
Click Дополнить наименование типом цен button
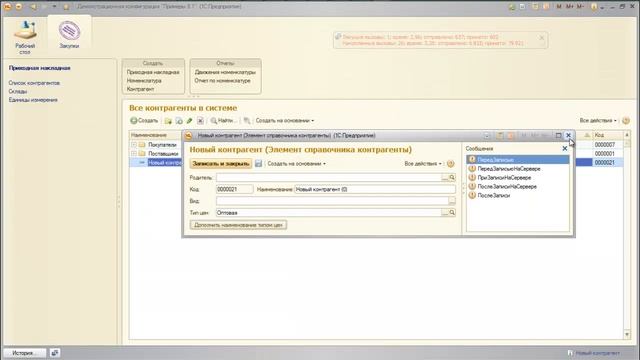pos(238,225)
